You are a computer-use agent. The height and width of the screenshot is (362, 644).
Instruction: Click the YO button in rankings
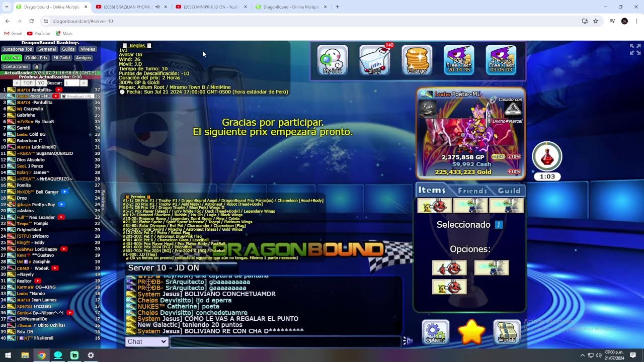click(41, 83)
